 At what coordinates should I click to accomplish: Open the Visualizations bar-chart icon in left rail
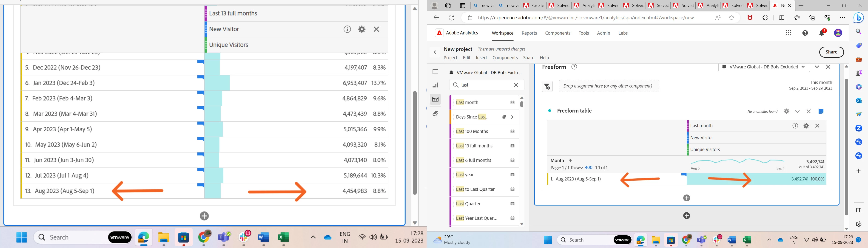coord(435,85)
